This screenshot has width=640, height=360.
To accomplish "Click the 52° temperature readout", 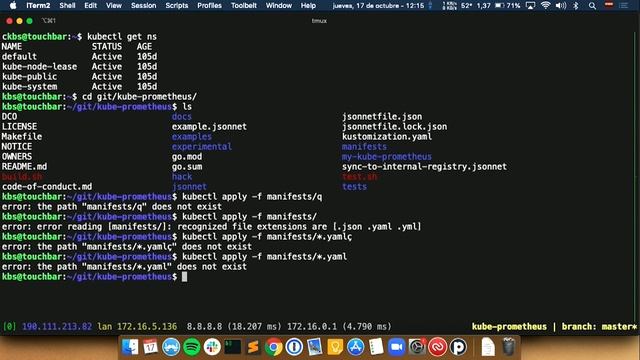I will pyautogui.click(x=467, y=6).
